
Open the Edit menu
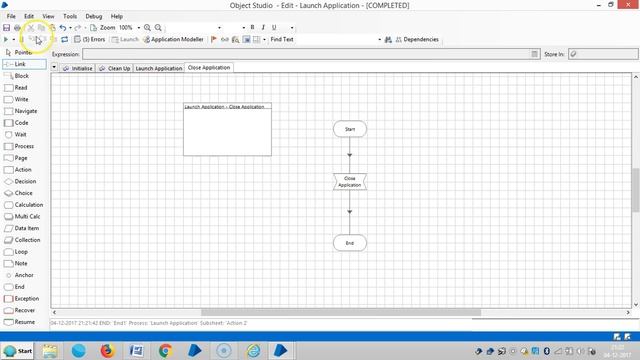29,16
